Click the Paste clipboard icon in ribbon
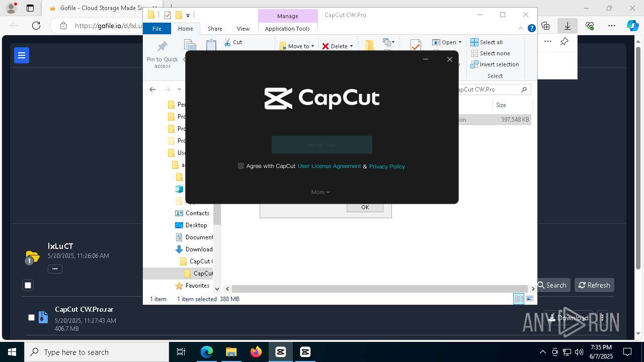The height and width of the screenshot is (362, 644). tap(211, 45)
